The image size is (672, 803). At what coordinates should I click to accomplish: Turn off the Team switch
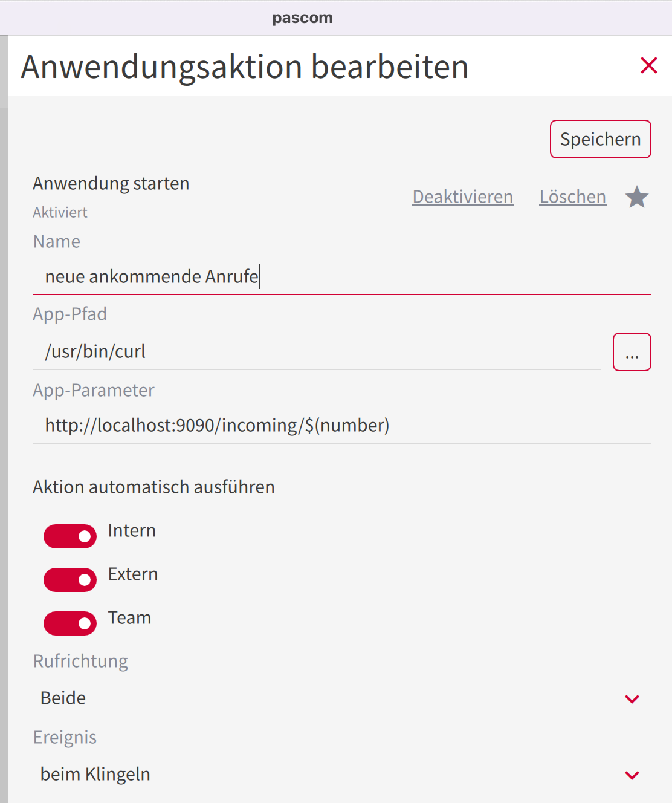click(70, 623)
